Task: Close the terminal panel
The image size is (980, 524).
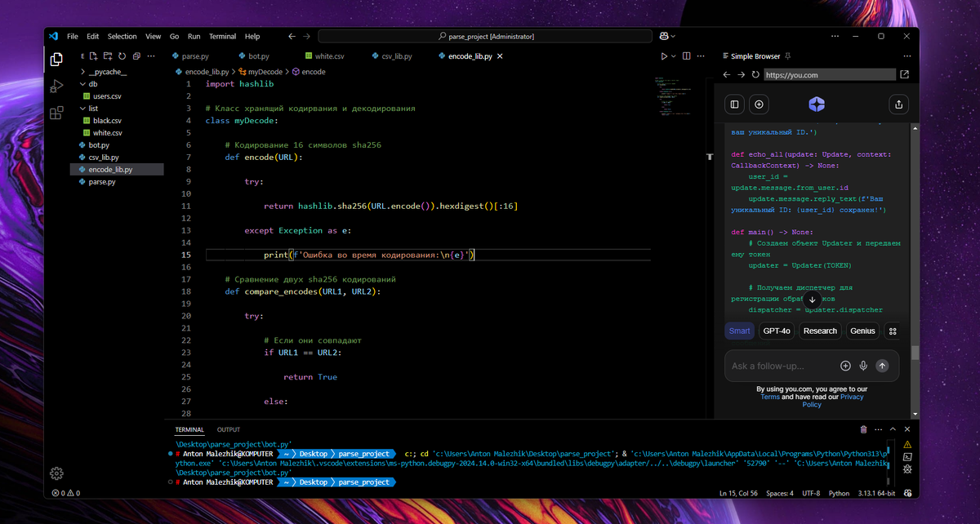Action: click(906, 429)
